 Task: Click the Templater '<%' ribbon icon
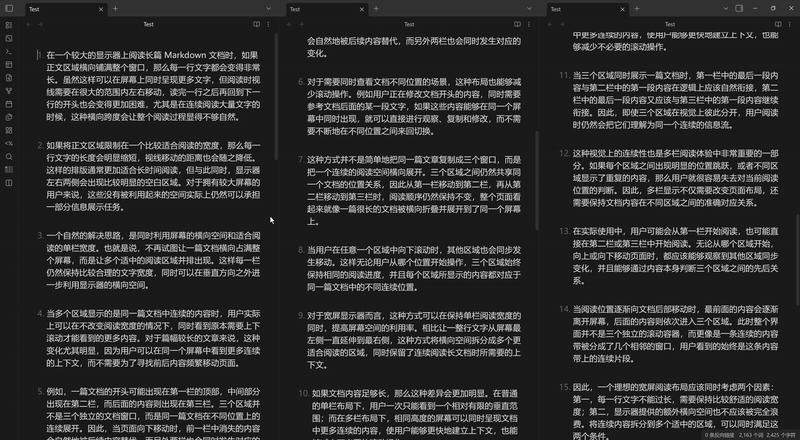pos(9,144)
